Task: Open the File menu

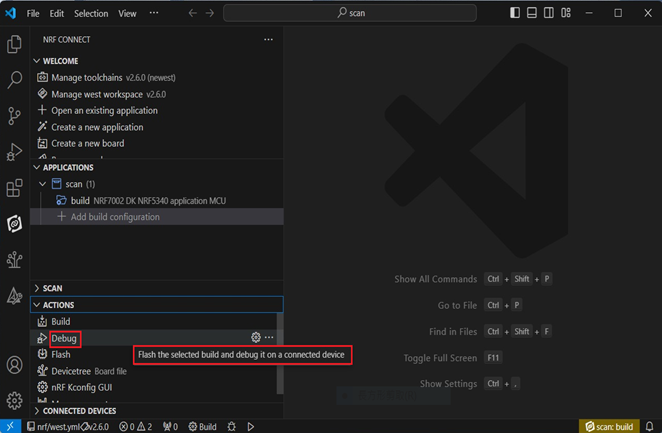Action: (33, 14)
